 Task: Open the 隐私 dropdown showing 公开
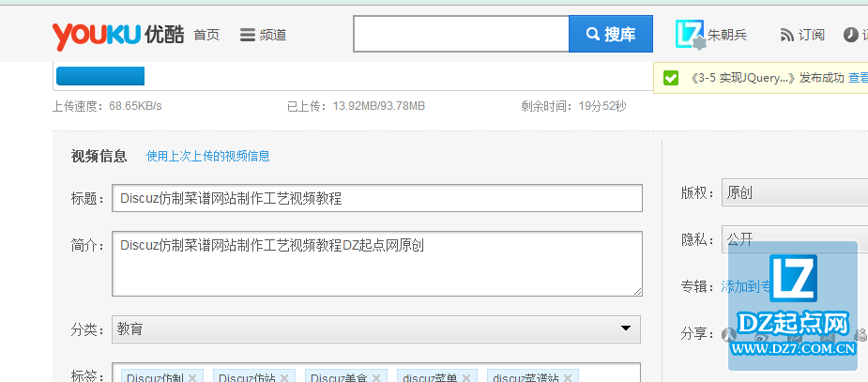795,239
